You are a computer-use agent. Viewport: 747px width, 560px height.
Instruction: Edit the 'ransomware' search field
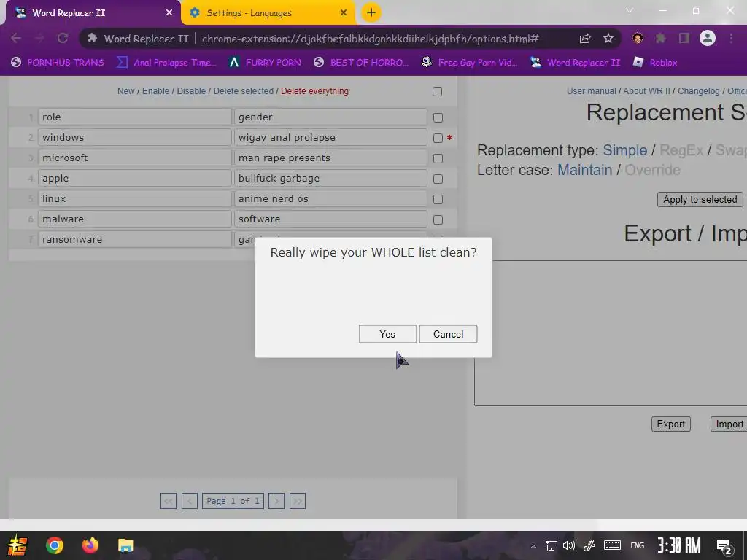135,239
